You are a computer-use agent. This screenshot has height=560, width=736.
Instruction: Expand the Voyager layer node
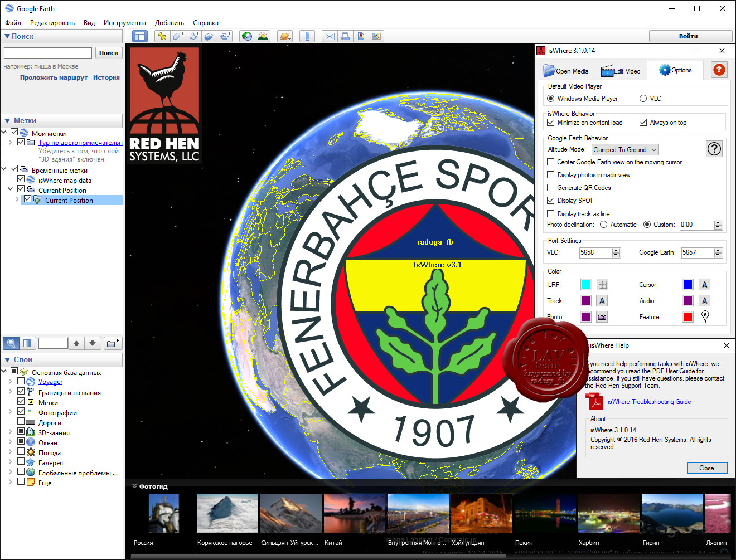(11, 382)
